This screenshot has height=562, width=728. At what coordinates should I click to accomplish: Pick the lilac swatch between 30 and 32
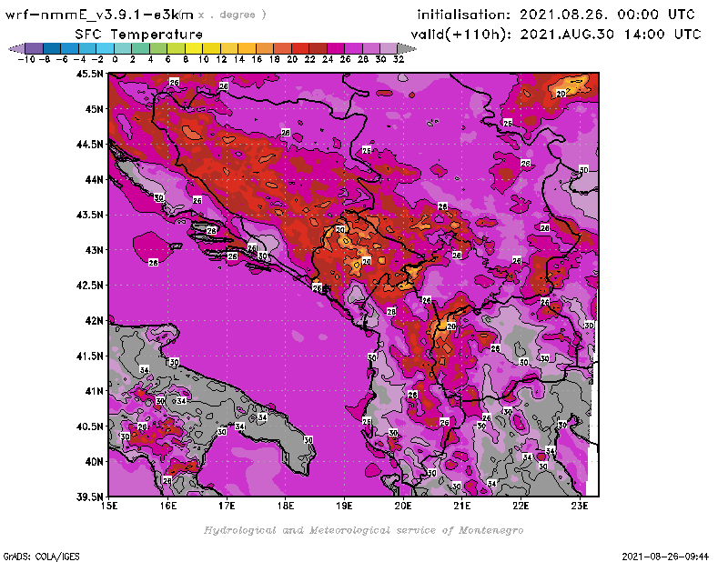[389, 48]
